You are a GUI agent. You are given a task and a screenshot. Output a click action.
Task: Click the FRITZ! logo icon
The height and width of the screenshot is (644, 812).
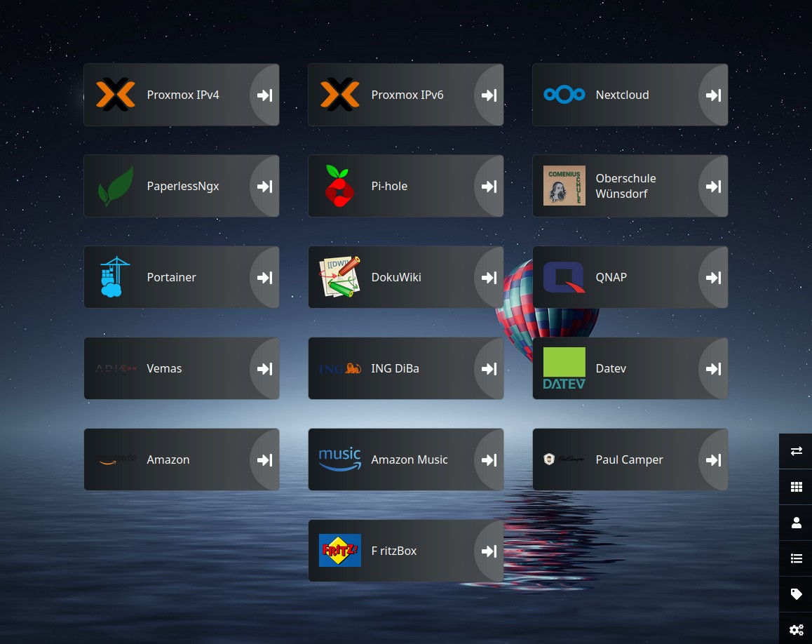[339, 550]
